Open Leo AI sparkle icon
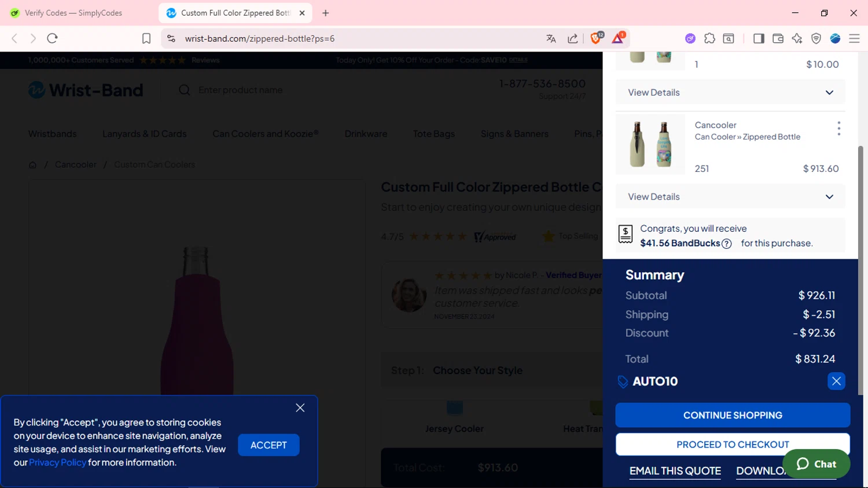 [797, 38]
